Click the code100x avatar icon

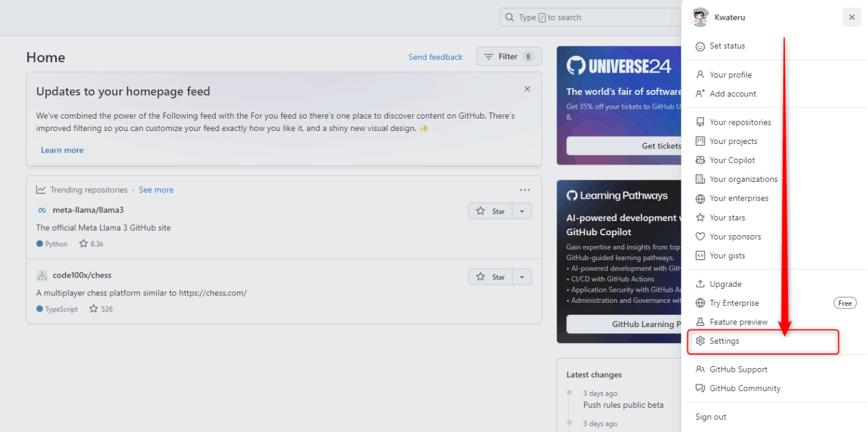point(42,276)
